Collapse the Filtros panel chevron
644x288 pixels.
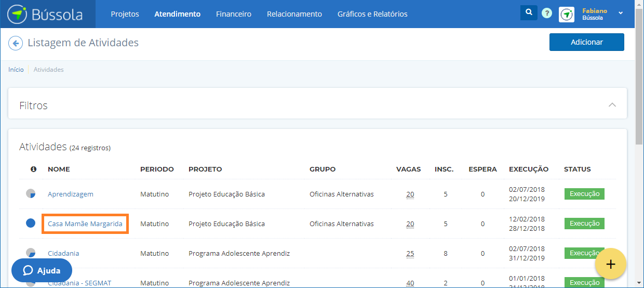(x=612, y=105)
